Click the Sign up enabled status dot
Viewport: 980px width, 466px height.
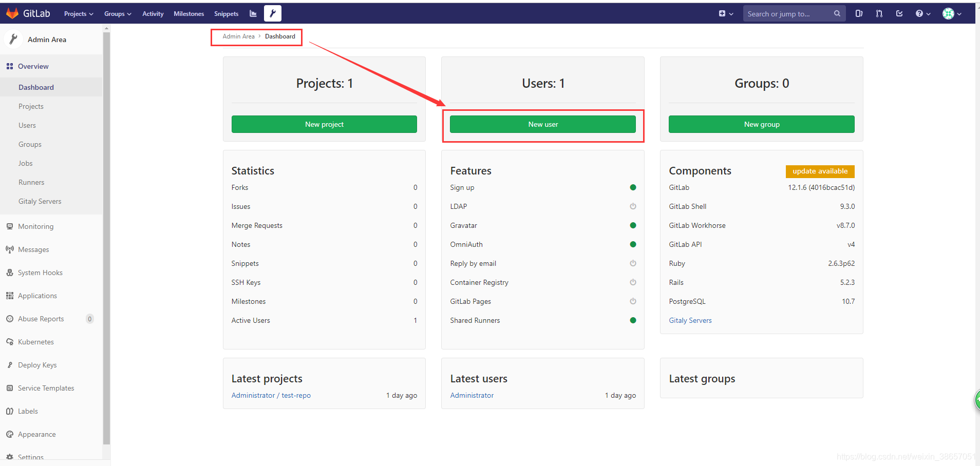pyautogui.click(x=633, y=187)
